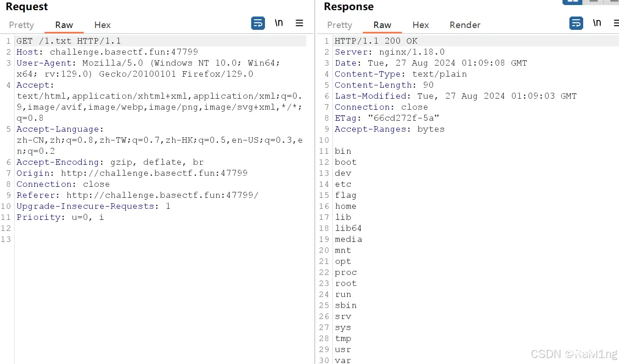Click the 'boot' entry in response body
This screenshot has height=364, width=619.
click(346, 162)
